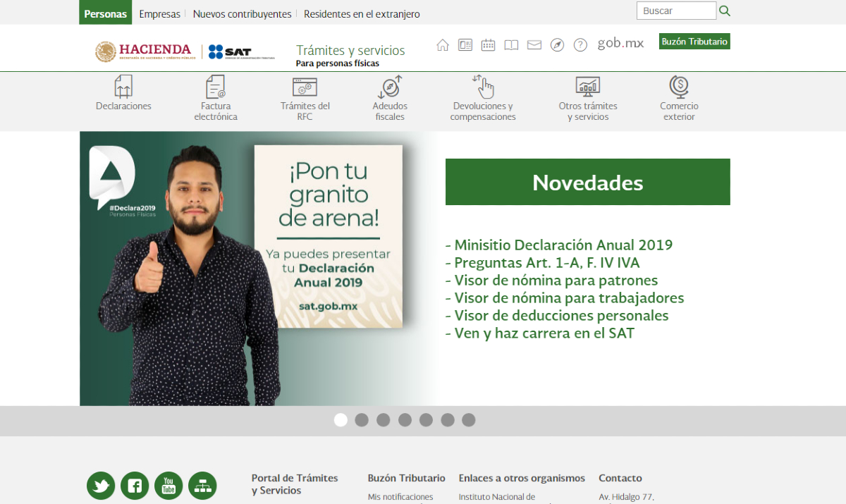Select the first carousel dot
The image size is (846, 504).
click(x=341, y=419)
